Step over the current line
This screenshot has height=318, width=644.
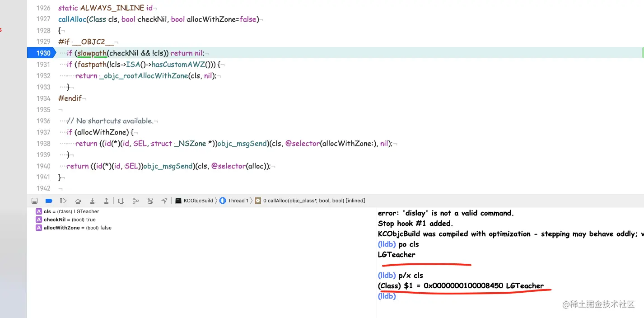[x=78, y=201]
